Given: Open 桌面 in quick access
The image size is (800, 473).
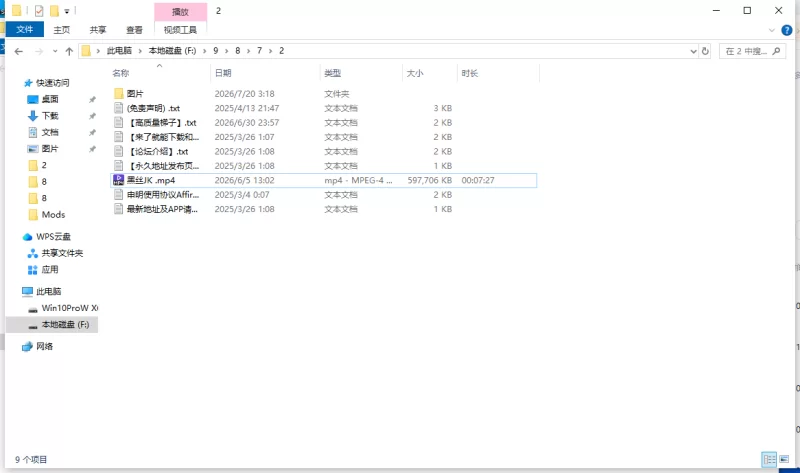Looking at the screenshot, I should (49, 99).
